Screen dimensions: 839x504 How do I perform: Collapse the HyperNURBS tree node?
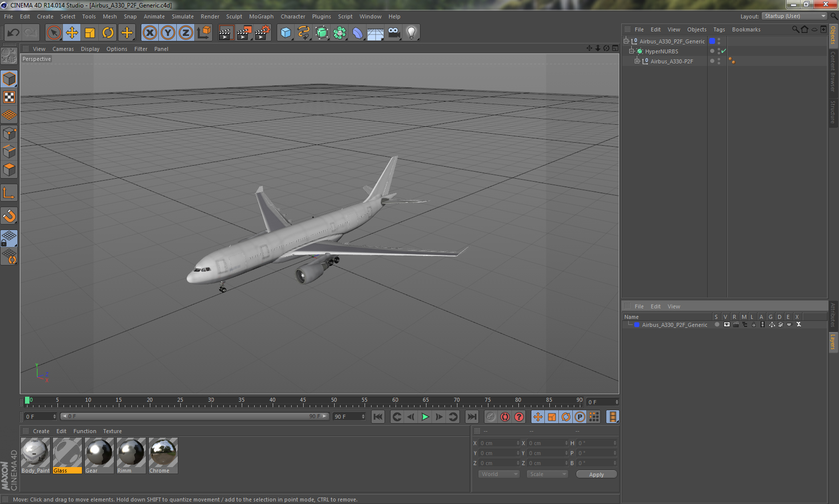pos(632,51)
